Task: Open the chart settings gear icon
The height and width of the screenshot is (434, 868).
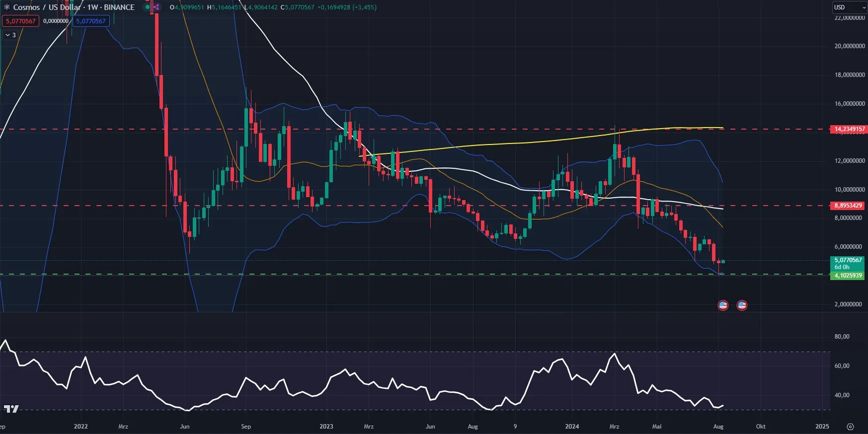Action: [x=850, y=427]
